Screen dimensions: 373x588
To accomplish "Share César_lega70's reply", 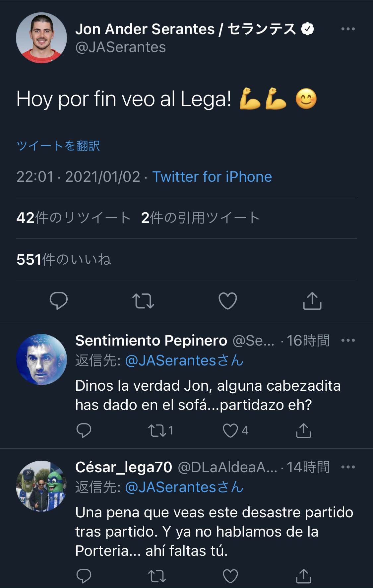I will click(303, 576).
